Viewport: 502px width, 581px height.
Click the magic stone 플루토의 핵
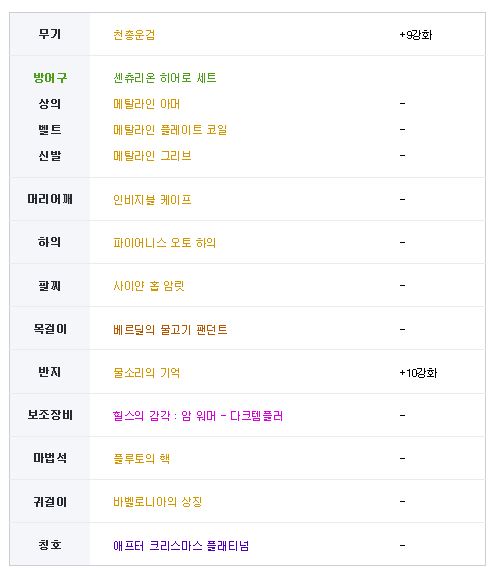(x=142, y=459)
